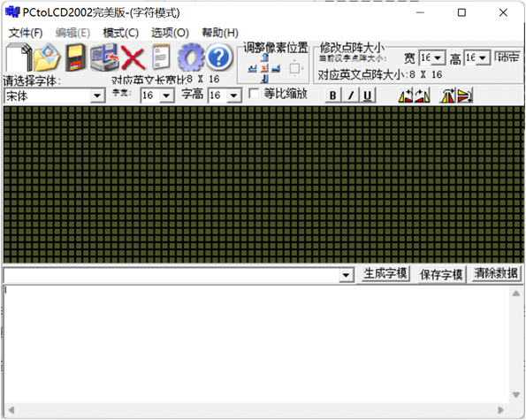Open the 模式(C) menu
This screenshot has height=420, width=526.
(x=120, y=33)
